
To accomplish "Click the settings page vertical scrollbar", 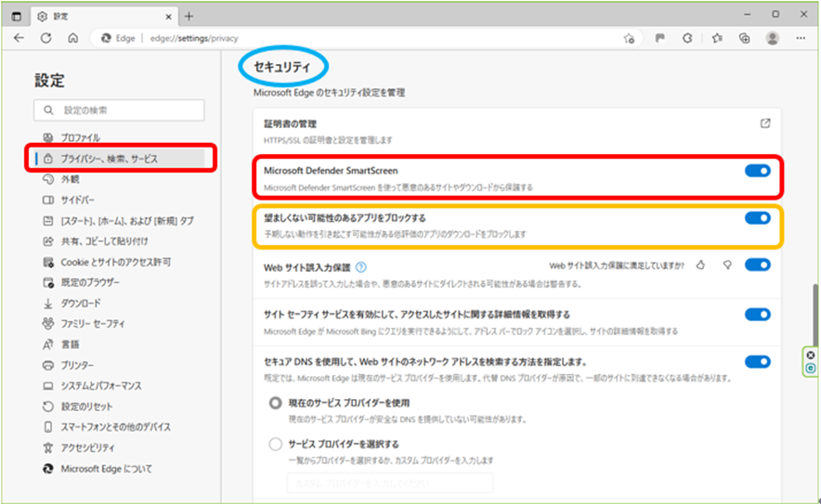I will point(814,314).
